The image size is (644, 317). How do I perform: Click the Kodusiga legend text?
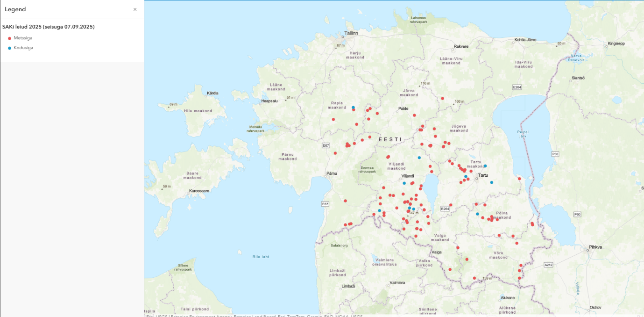(23, 48)
